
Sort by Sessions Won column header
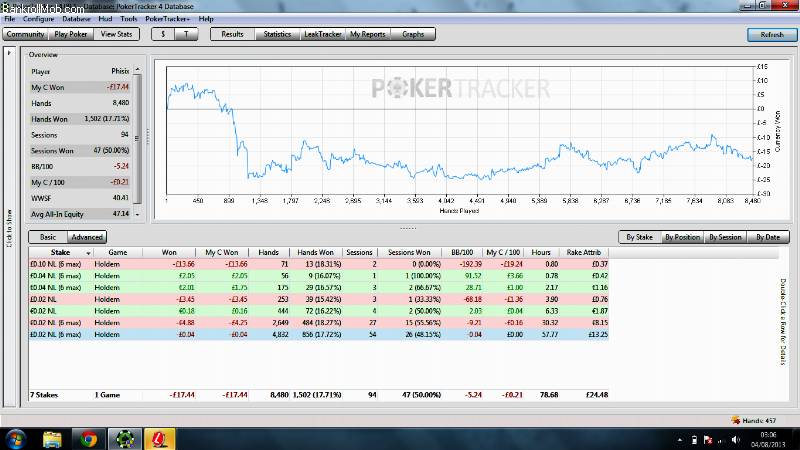[x=409, y=253]
